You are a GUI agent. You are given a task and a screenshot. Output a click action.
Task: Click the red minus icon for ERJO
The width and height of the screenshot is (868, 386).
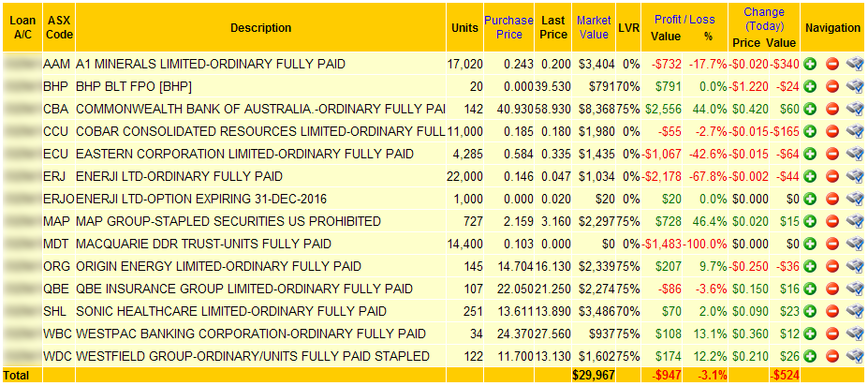pyautogui.click(x=832, y=199)
